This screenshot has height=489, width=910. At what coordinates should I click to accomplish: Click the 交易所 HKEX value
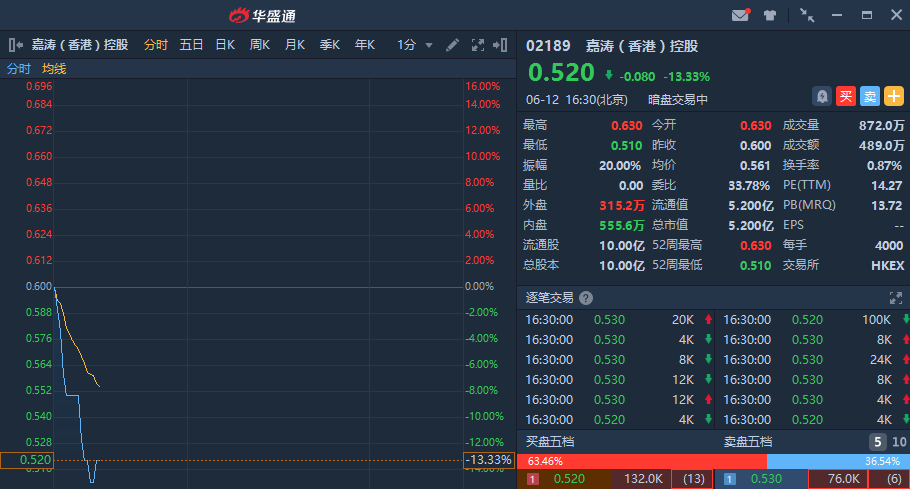click(x=887, y=266)
